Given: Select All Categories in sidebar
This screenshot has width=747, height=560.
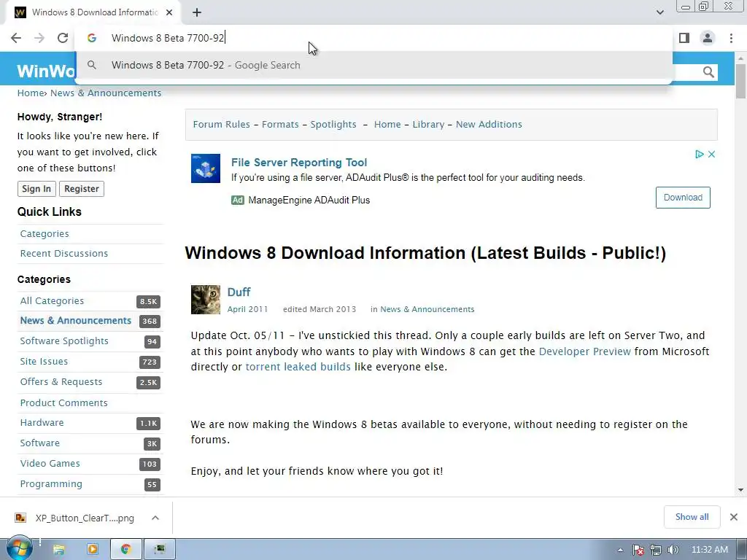Looking at the screenshot, I should click(52, 301).
